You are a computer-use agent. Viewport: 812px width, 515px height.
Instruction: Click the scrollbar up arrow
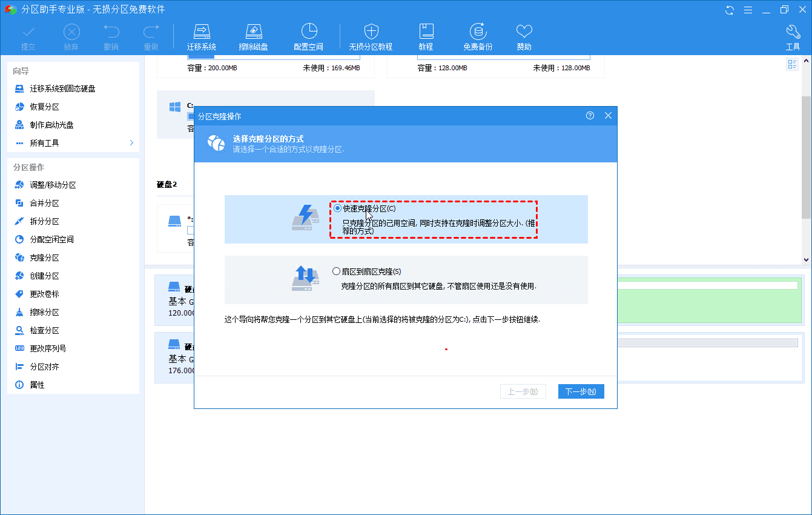(x=806, y=61)
